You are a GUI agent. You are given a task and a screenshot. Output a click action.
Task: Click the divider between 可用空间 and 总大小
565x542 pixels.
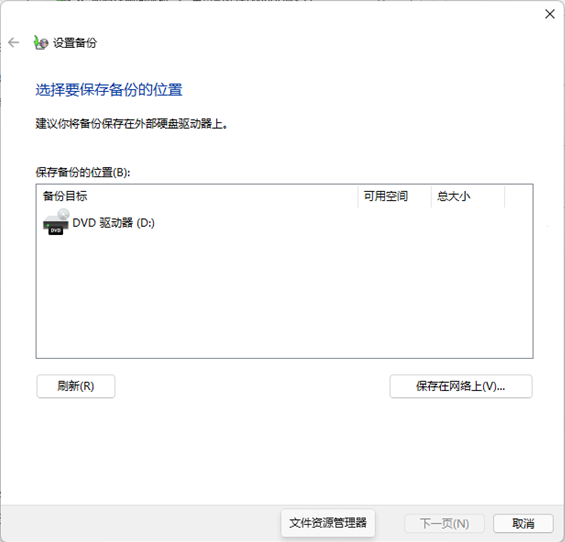[x=431, y=196]
